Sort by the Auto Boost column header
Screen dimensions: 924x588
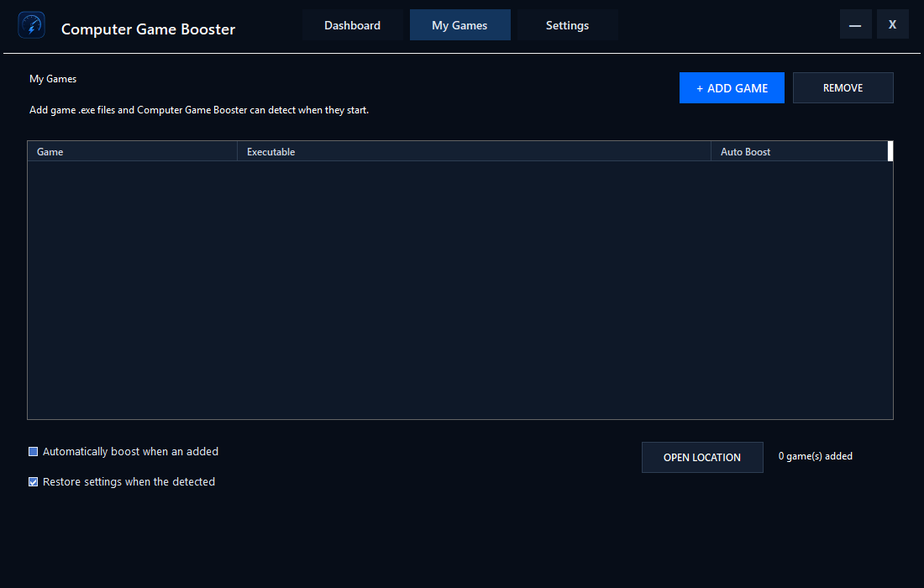point(799,151)
